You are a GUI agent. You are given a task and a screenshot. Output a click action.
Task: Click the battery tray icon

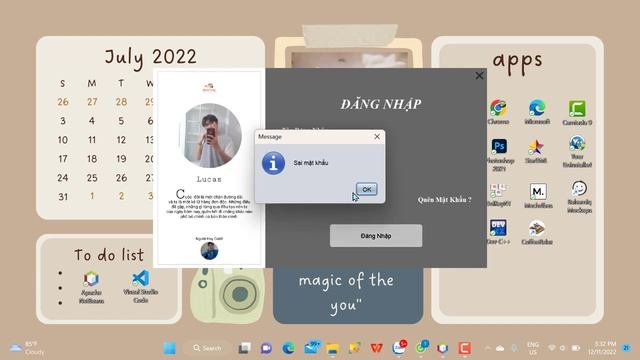pos(576,348)
